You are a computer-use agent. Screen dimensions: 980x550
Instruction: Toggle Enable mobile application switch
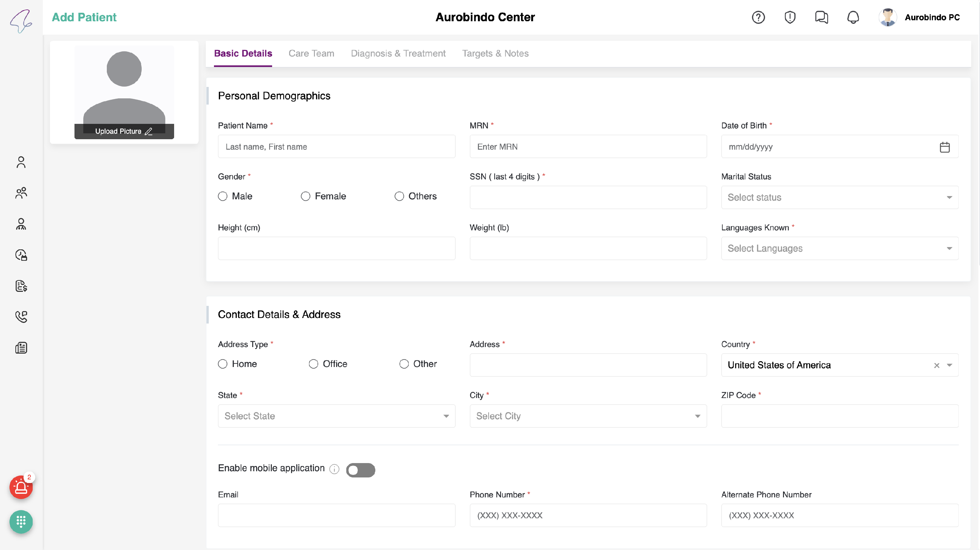[x=360, y=470]
